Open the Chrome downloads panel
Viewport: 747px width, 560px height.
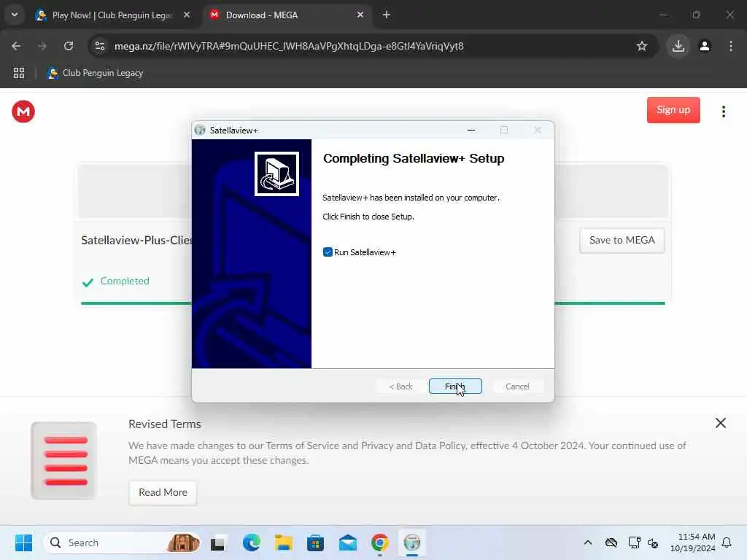pos(678,46)
